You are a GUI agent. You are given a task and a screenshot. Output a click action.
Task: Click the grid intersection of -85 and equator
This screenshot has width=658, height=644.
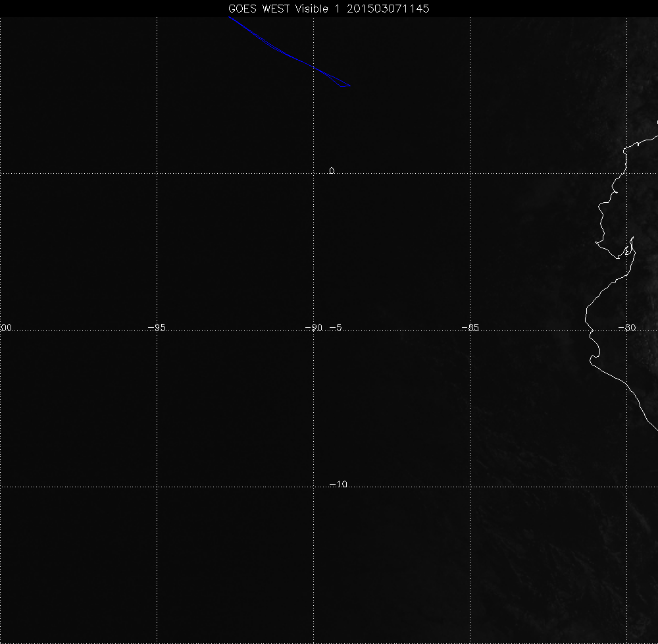click(x=470, y=173)
